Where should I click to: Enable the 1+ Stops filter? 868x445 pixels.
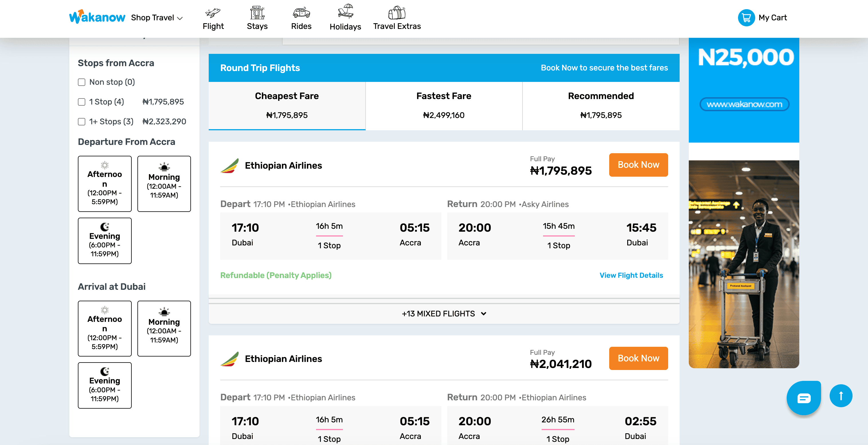click(82, 121)
